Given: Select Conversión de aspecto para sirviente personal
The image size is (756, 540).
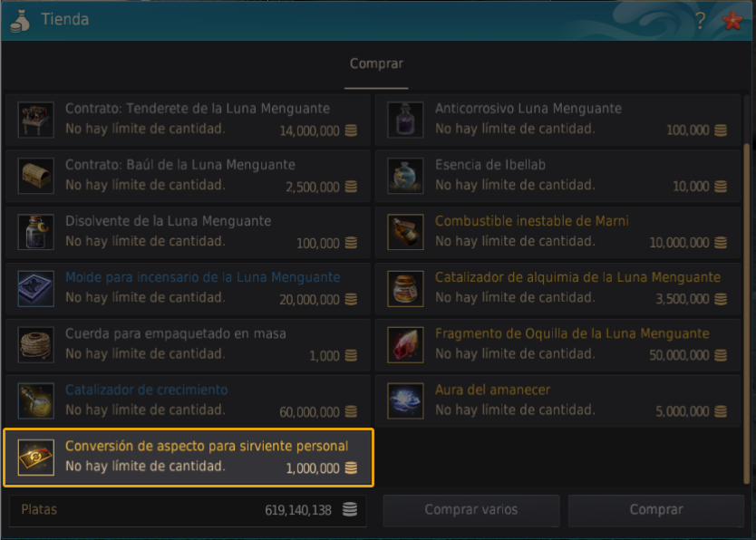Looking at the screenshot, I should tap(189, 458).
